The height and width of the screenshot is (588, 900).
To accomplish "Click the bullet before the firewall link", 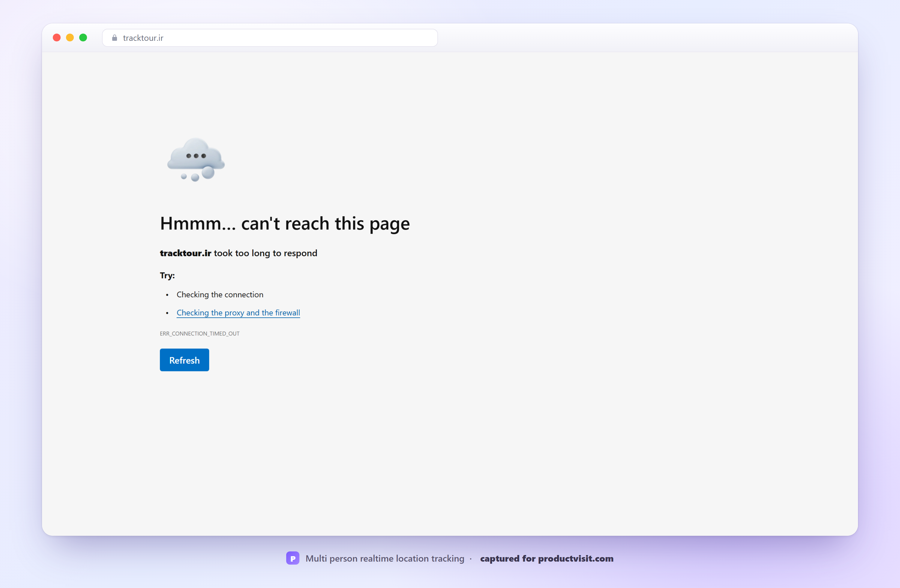I will 167,313.
